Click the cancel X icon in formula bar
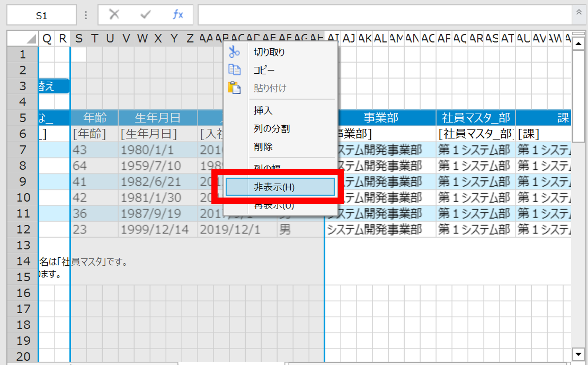 click(114, 14)
